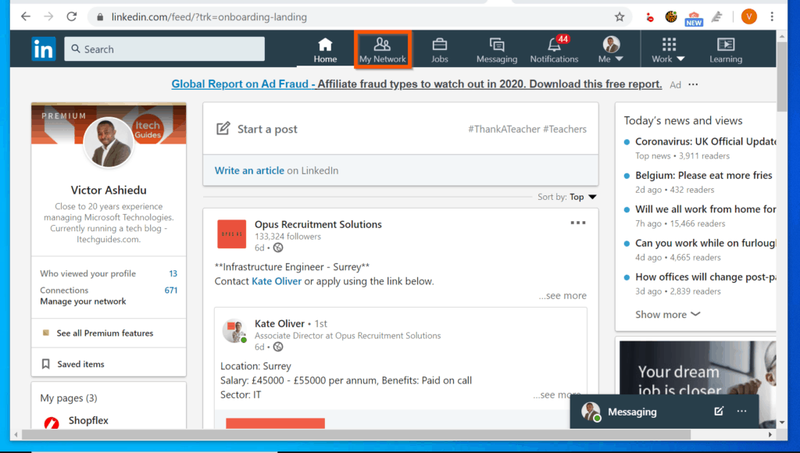Open the Chrome three-dot menu
The height and width of the screenshot is (453, 800).
click(x=772, y=17)
